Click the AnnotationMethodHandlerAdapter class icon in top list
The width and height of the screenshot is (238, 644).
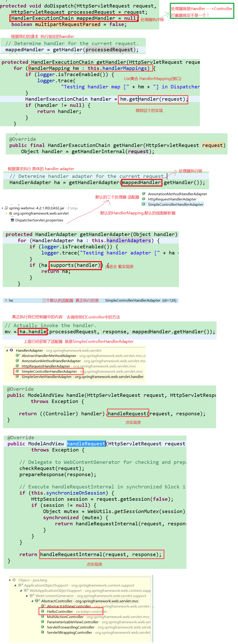click(144, 193)
